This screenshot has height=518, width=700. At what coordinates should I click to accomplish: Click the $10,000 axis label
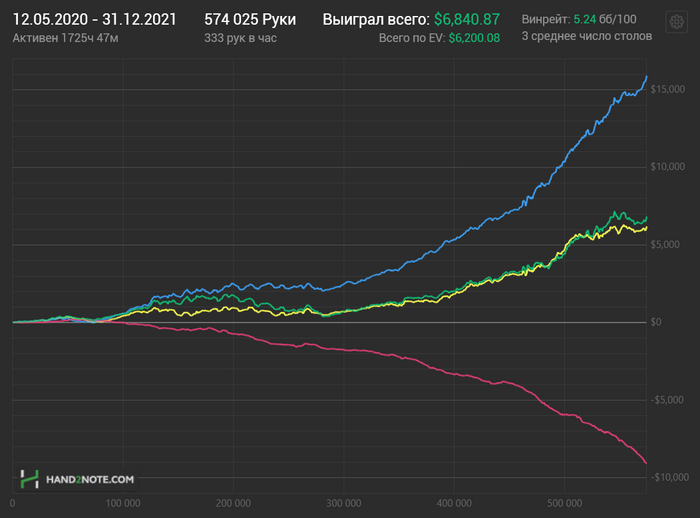click(667, 167)
